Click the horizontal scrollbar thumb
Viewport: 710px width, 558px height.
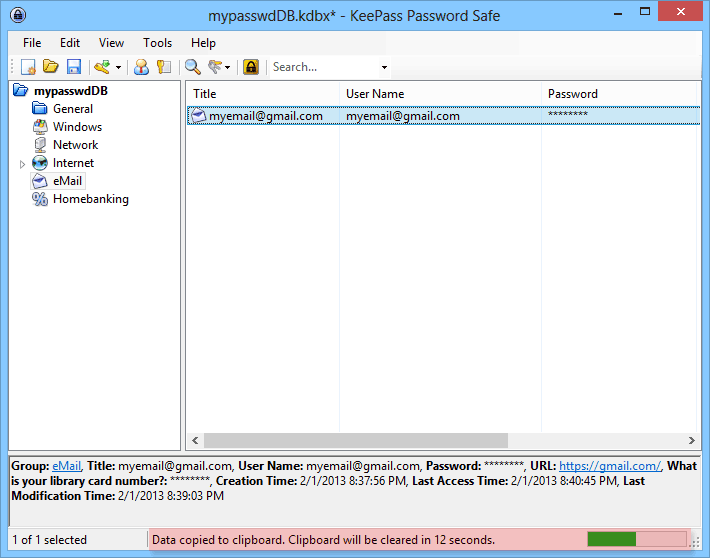point(356,440)
